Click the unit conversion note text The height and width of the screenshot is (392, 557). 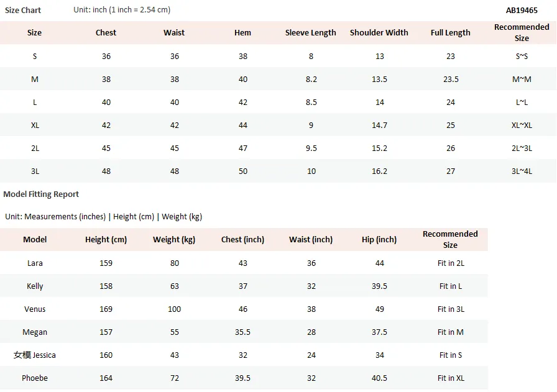tap(122, 10)
